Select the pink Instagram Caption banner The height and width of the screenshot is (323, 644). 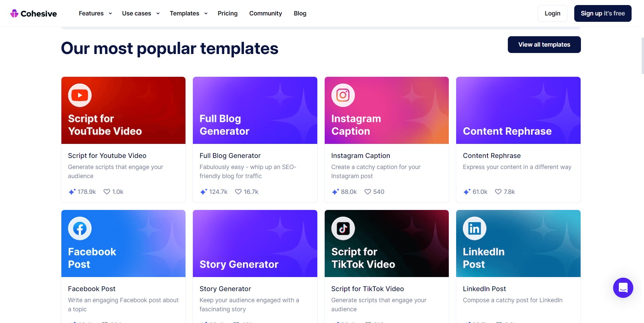(387, 110)
